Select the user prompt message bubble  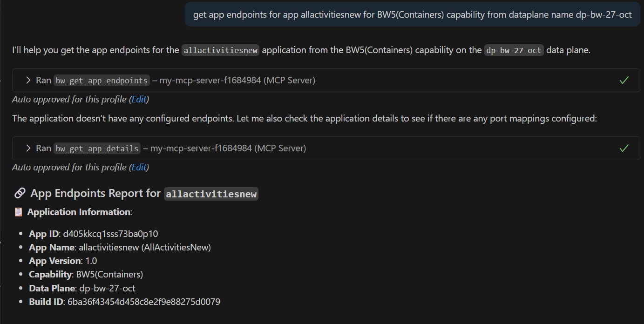click(x=412, y=14)
